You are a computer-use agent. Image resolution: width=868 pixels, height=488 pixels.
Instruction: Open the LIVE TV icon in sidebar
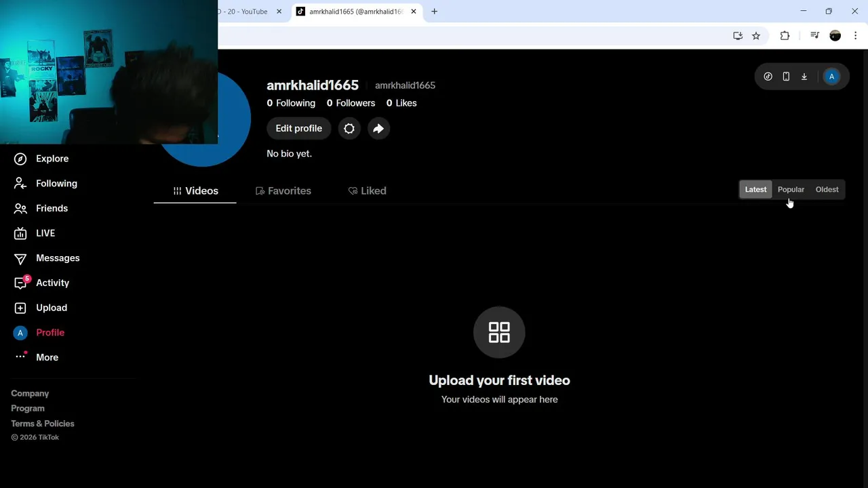click(20, 233)
